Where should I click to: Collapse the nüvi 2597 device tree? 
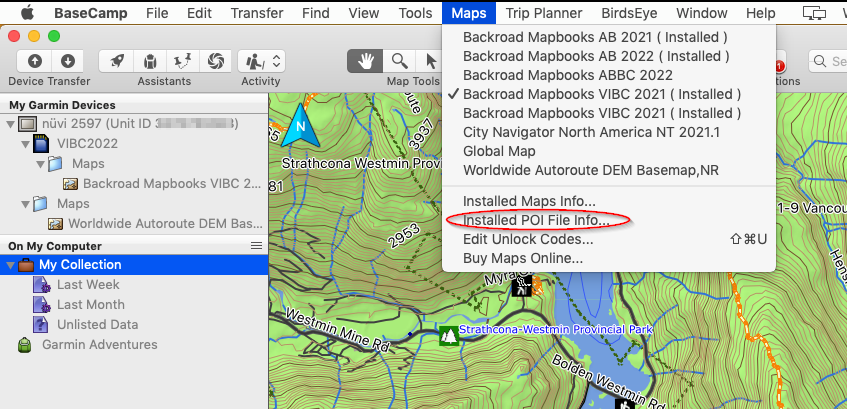coord(10,124)
